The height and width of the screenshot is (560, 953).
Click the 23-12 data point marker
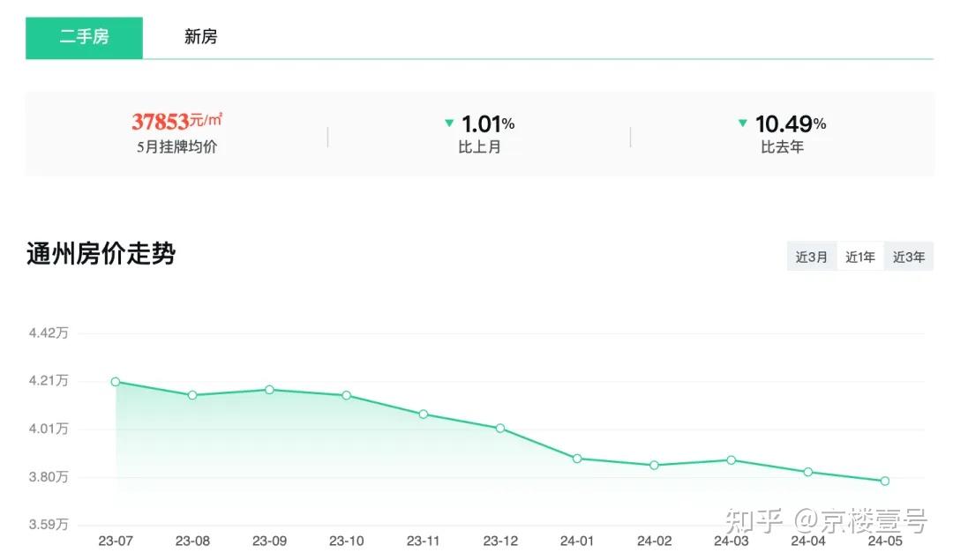pos(499,428)
